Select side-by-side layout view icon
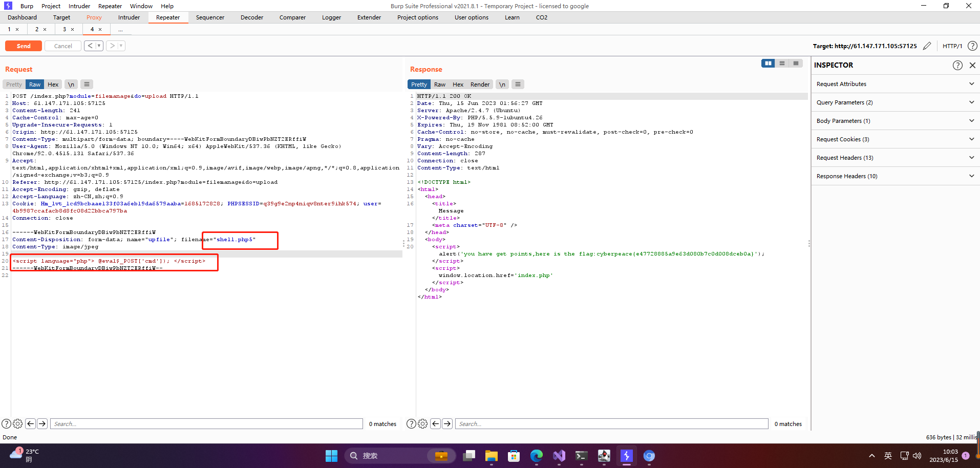This screenshot has width=980, height=468. click(768, 63)
